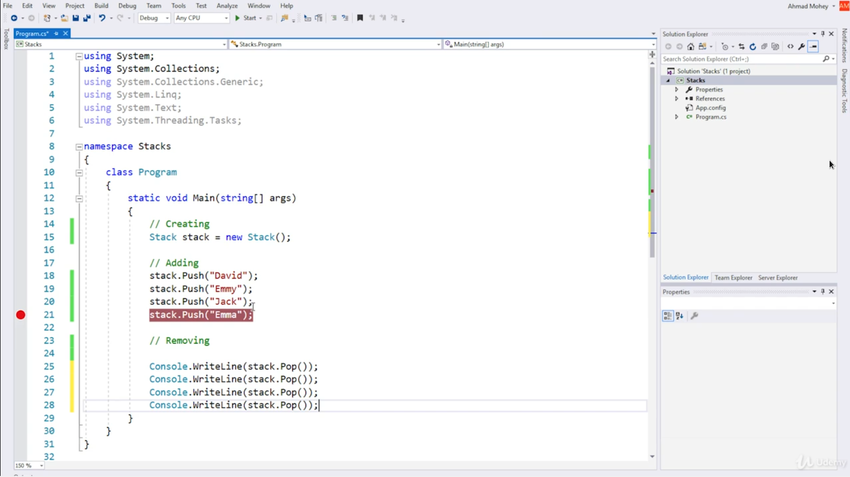Collapse the Stacks project node

[x=668, y=80]
